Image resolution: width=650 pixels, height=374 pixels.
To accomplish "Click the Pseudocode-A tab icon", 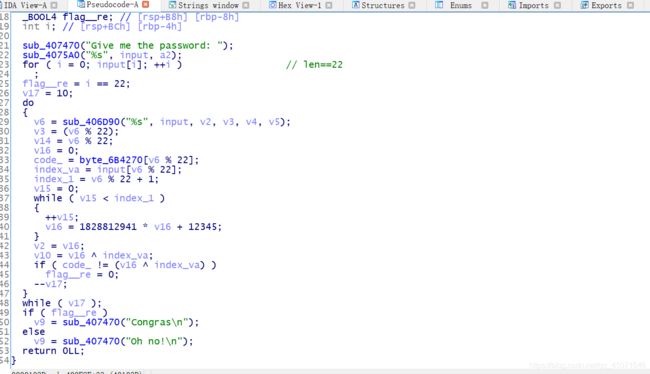I will click(x=81, y=5).
